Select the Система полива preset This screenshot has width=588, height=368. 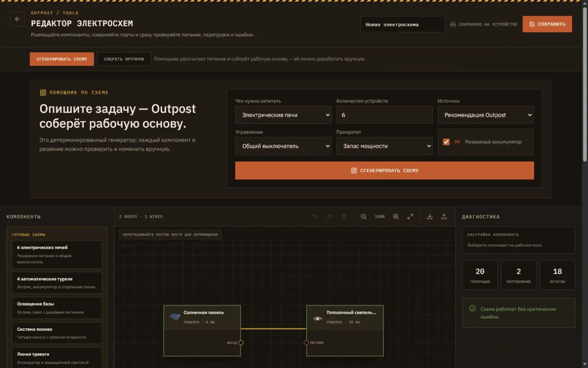pyautogui.click(x=57, y=333)
